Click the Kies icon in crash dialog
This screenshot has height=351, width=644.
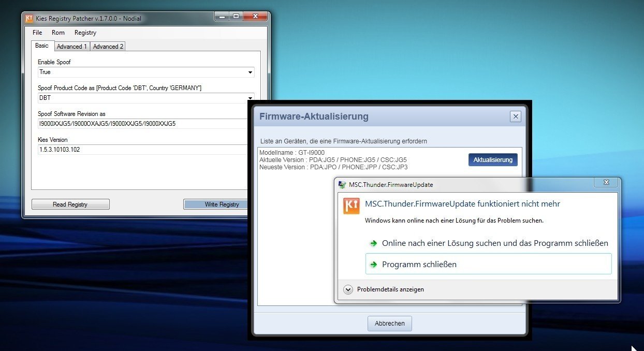click(352, 206)
